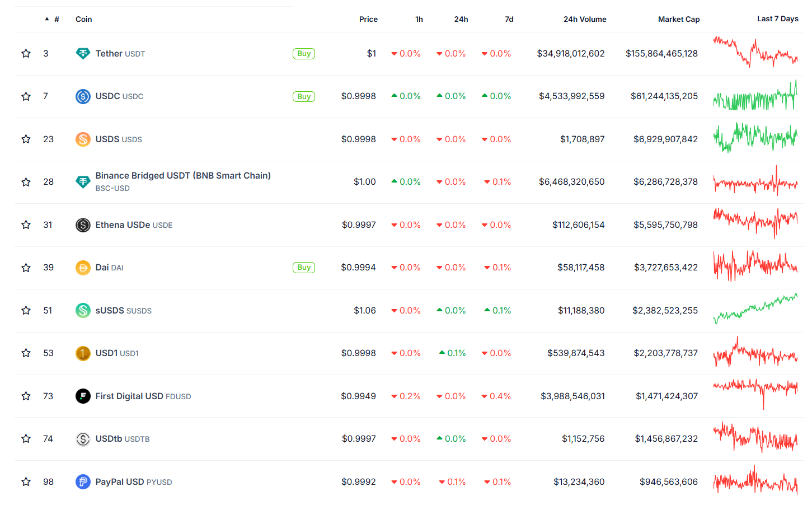Click First Digital USD 7d change 0.4%
This screenshot has width=812, height=505.
pyautogui.click(x=496, y=396)
